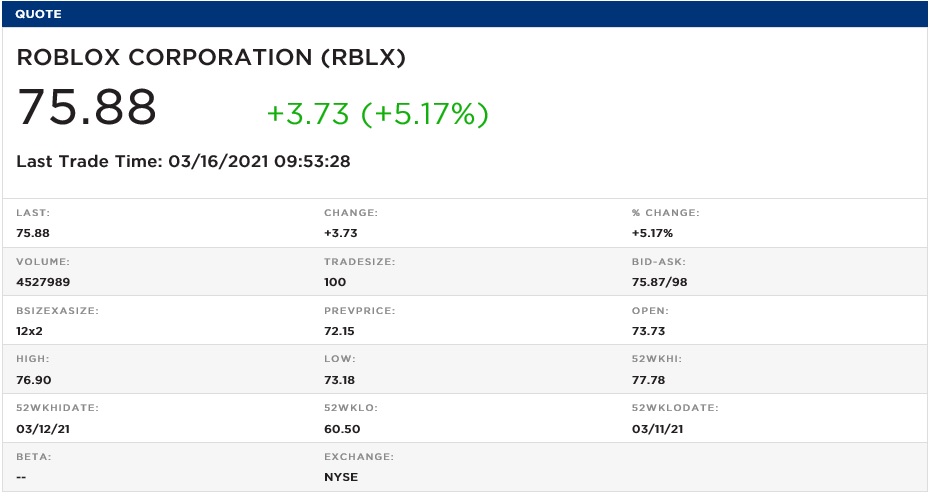Click the 52WKLODATE: field label

click(x=675, y=408)
